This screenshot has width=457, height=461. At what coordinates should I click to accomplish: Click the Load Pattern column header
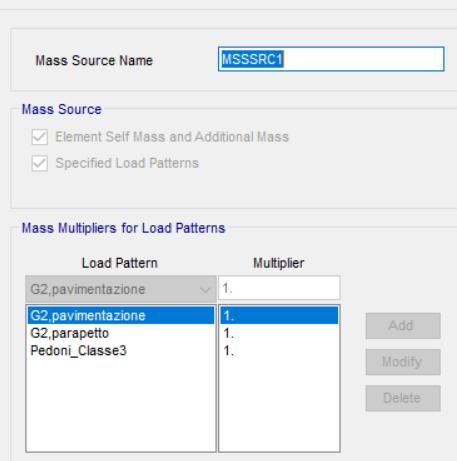(120, 263)
